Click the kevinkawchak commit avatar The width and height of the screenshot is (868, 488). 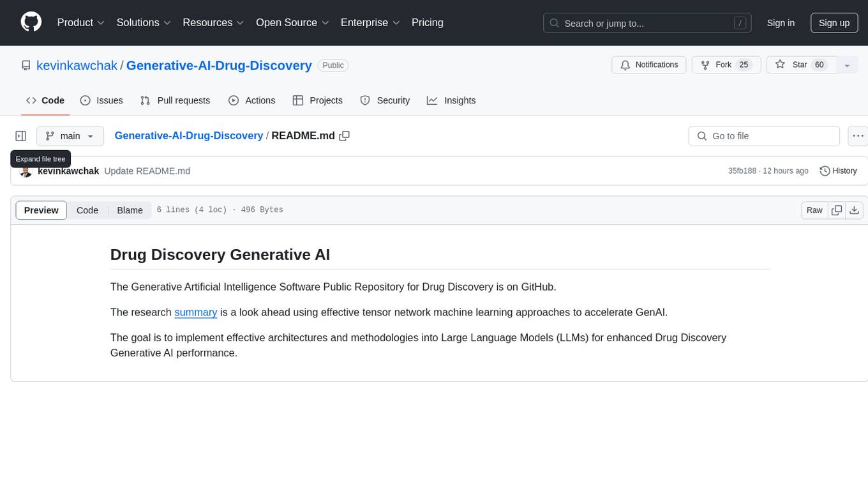[26, 171]
